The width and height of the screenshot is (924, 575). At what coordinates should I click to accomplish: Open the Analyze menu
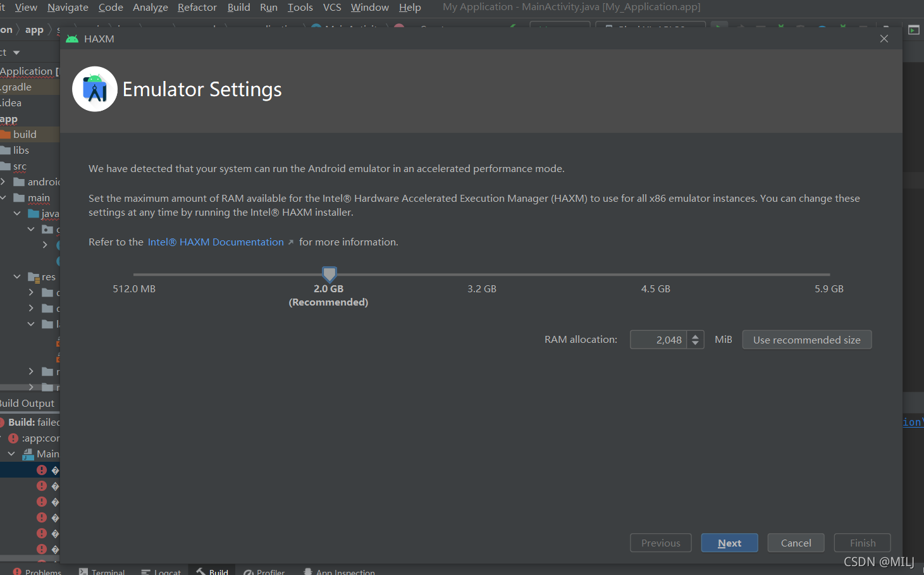(151, 8)
